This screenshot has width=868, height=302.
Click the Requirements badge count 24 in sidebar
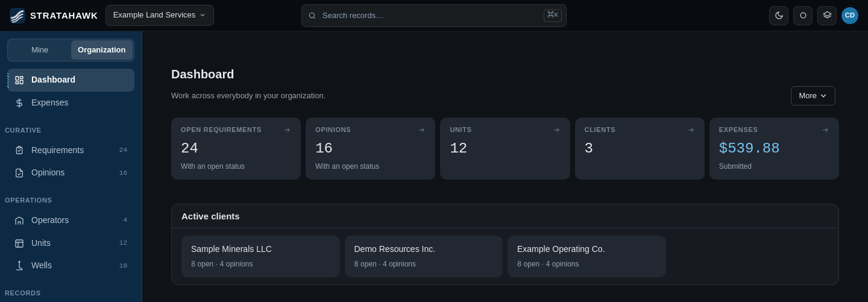point(123,150)
